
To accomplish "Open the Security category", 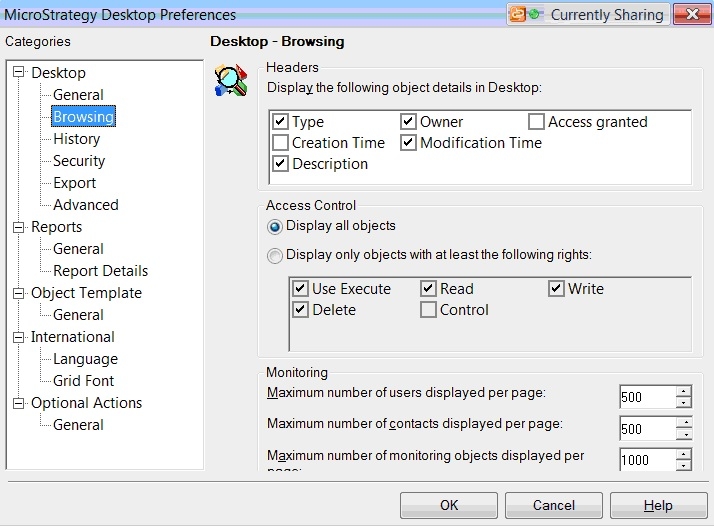I will click(x=79, y=161).
